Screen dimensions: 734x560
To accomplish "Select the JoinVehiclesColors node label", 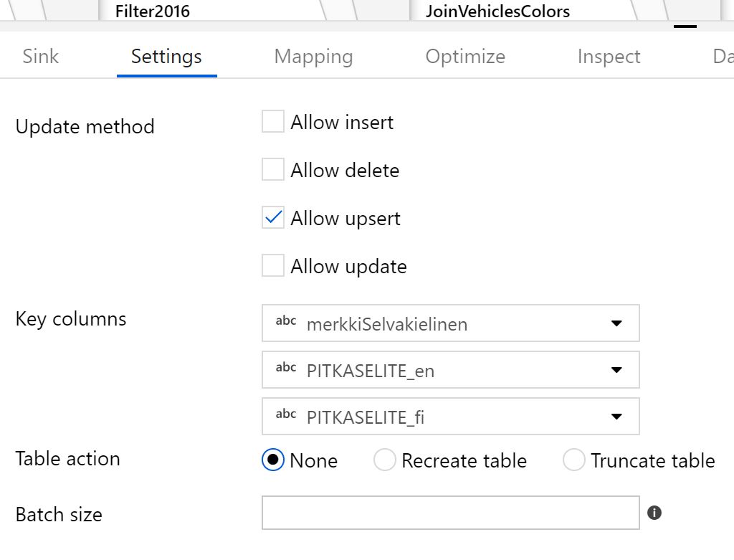I will [x=497, y=11].
